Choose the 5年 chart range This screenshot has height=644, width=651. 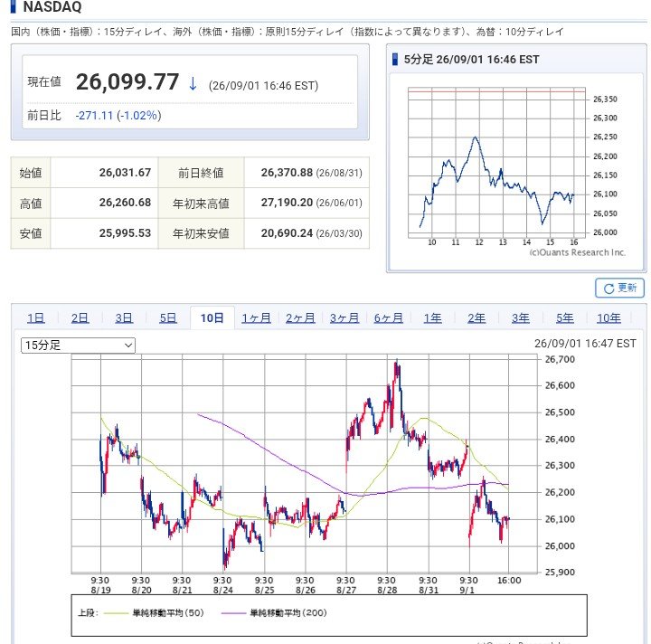[x=565, y=318]
